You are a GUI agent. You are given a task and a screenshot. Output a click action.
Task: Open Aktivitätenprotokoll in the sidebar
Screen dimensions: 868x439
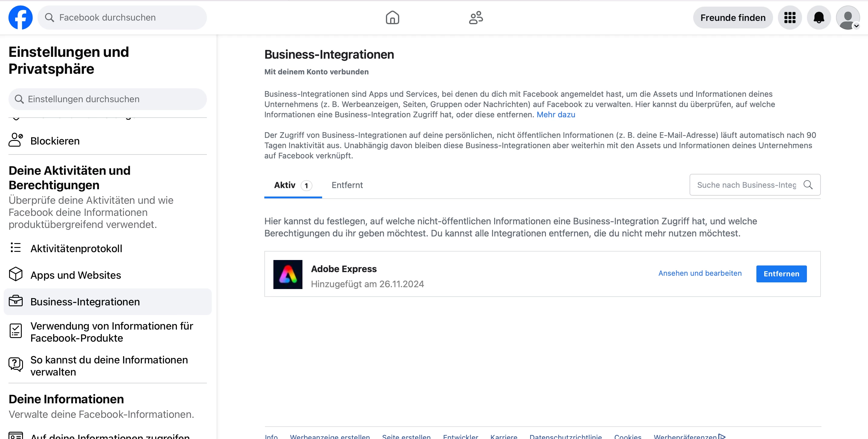click(76, 248)
